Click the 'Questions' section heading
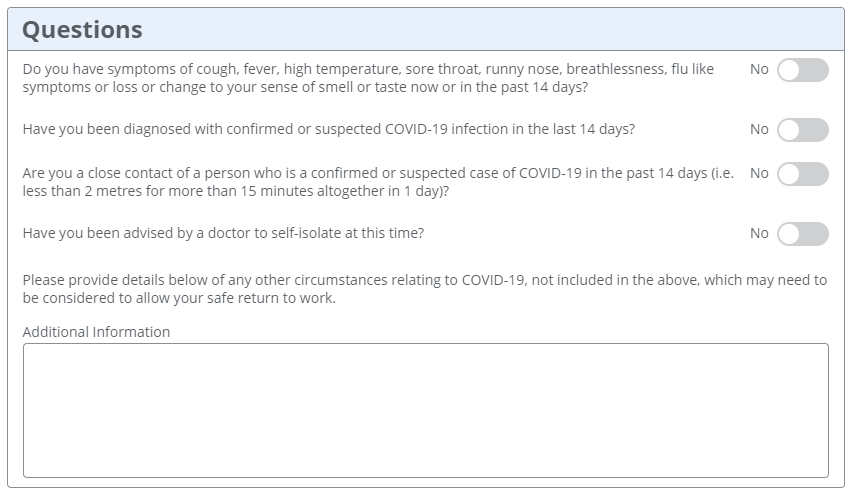Screen dimensions: 852x492 click(82, 30)
